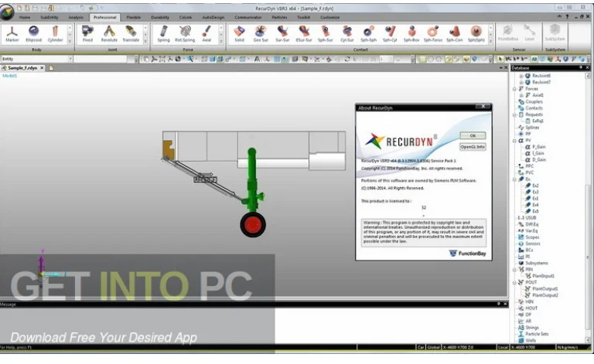The image size is (594, 364).
Task: Select the Fixed joint icon
Action: tap(87, 32)
